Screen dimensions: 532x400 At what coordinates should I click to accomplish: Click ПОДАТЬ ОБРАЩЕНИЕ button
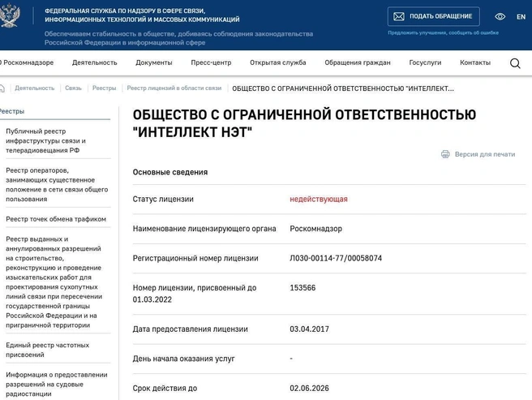point(434,16)
